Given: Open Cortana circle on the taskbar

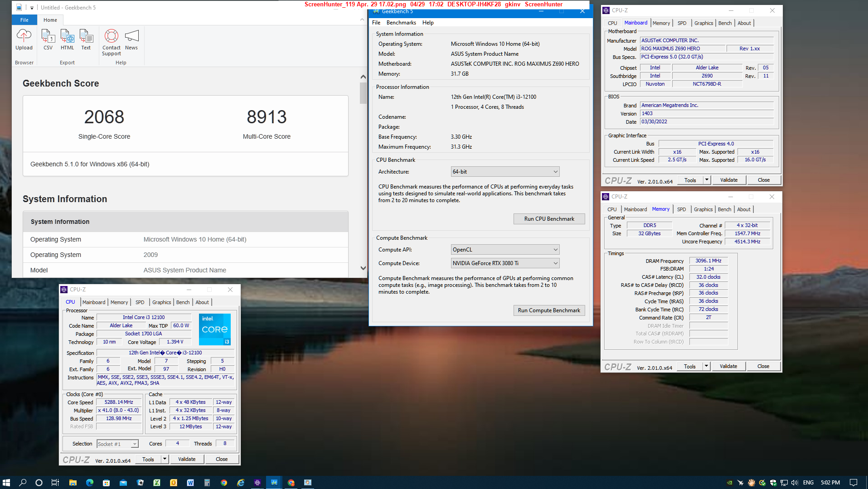Looking at the screenshot, I should pyautogui.click(x=39, y=482).
